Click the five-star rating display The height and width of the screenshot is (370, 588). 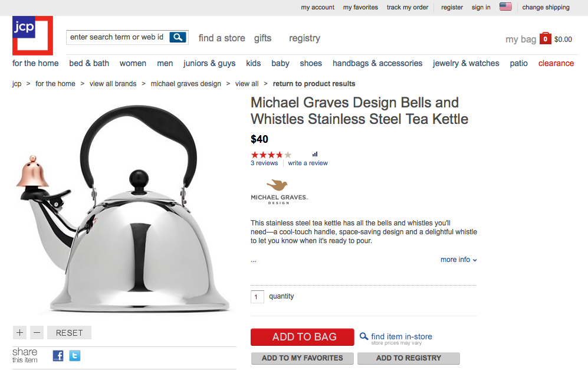pos(271,153)
